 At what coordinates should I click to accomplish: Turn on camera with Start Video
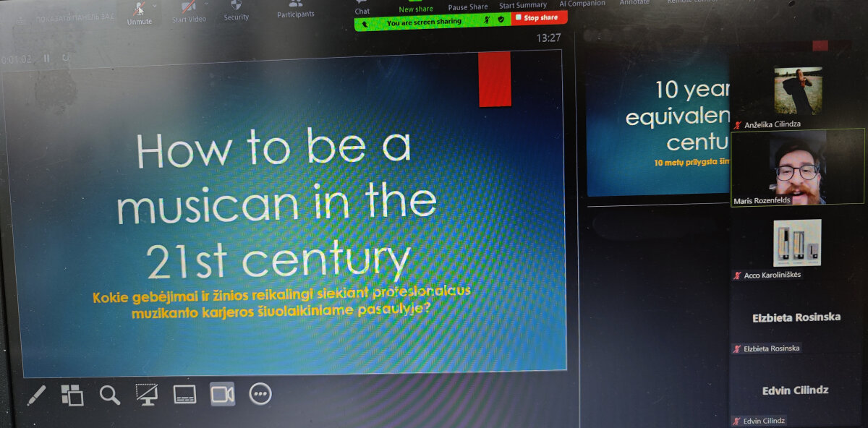[x=189, y=12]
